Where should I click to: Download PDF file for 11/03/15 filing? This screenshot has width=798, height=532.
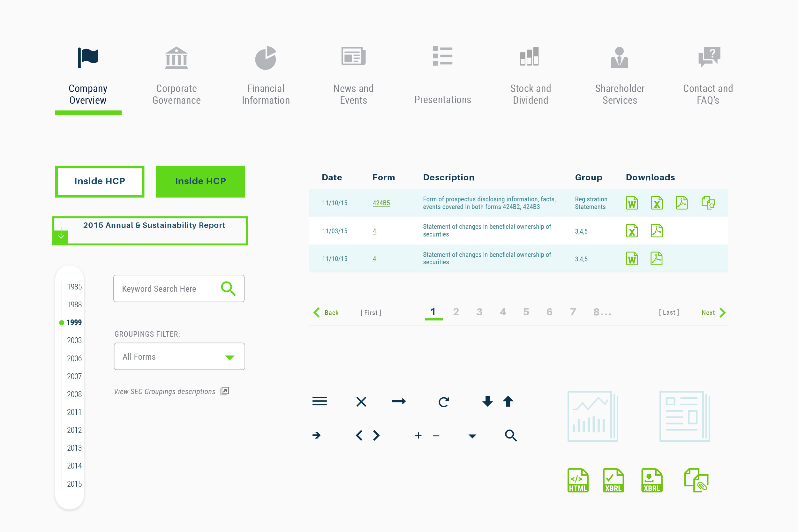657,231
